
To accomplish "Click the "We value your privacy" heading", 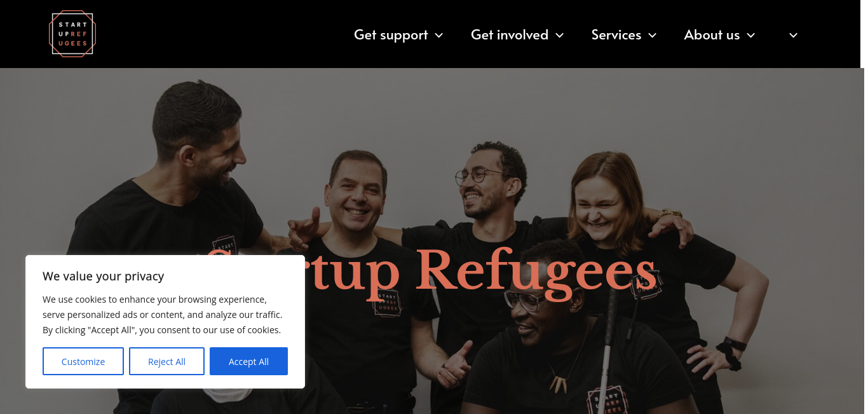I will tap(104, 276).
